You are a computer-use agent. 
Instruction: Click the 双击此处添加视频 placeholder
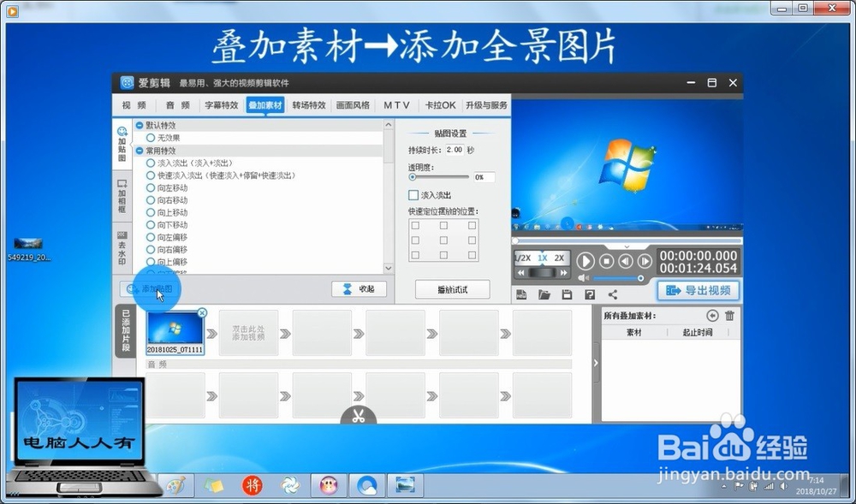pyautogui.click(x=248, y=333)
